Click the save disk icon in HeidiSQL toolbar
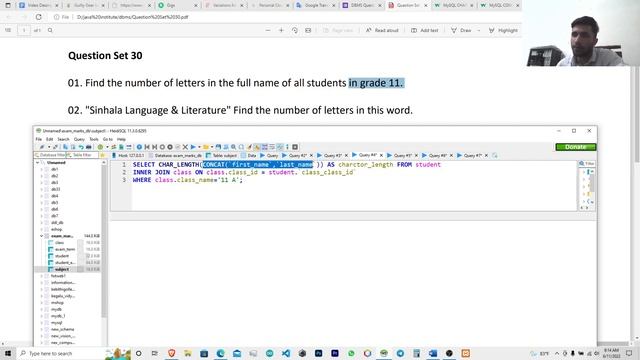 pos(218,147)
